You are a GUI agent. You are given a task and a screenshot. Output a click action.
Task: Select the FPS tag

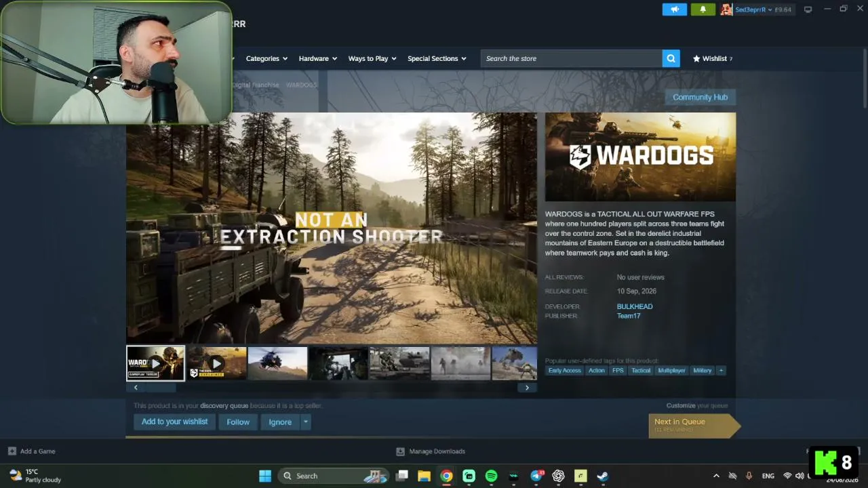click(618, 371)
